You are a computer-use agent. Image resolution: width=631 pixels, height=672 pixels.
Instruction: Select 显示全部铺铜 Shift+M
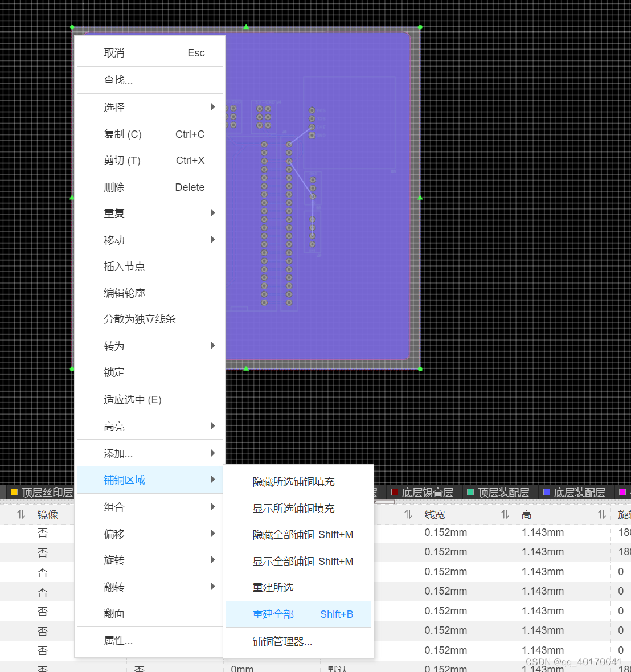point(298,562)
